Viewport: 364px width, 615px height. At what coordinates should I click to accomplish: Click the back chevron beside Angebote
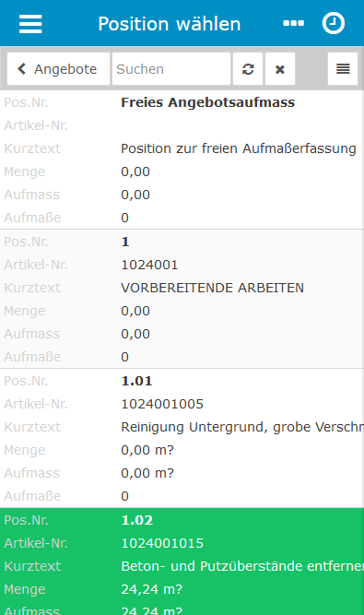(21, 69)
